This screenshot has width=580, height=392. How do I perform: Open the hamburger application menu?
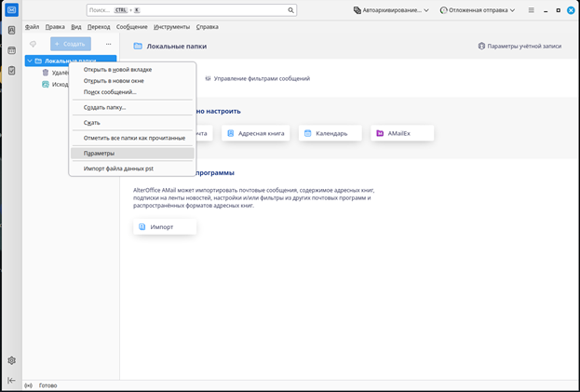pyautogui.click(x=532, y=10)
